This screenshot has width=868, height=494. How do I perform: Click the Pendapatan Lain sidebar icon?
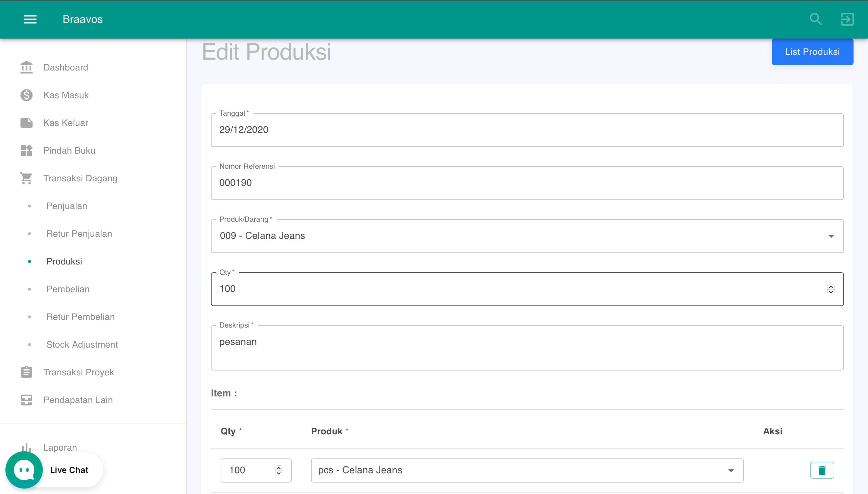point(26,400)
